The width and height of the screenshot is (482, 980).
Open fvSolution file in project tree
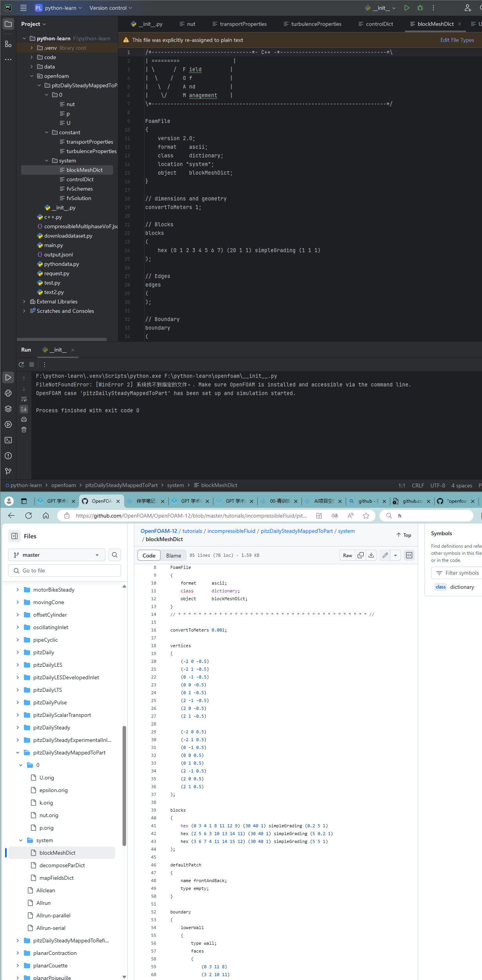pos(79,198)
